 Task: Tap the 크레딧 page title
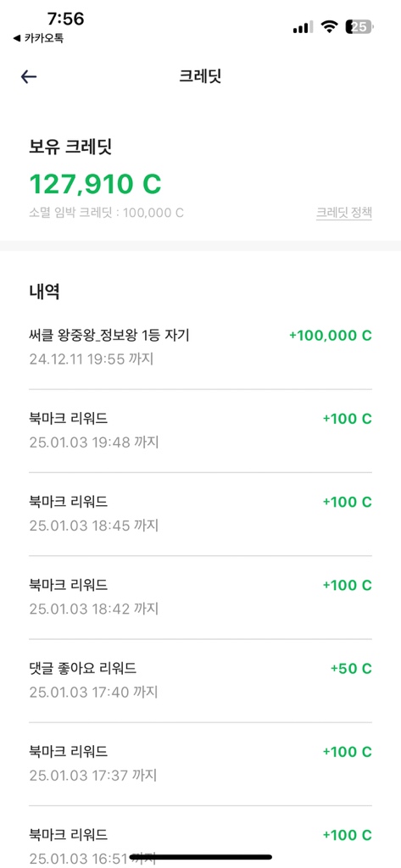tap(200, 76)
